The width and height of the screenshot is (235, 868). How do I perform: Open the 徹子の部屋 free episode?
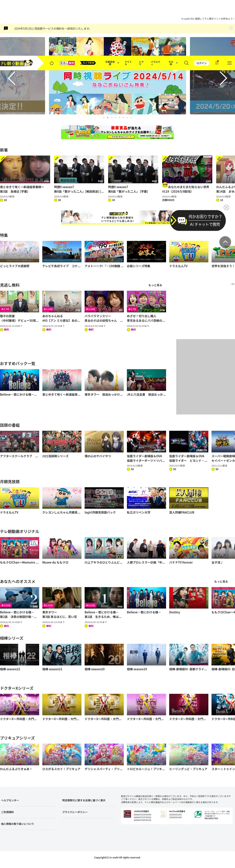click(20, 301)
